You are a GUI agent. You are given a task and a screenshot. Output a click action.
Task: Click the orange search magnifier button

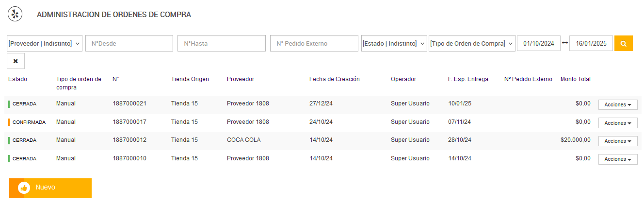click(x=623, y=43)
